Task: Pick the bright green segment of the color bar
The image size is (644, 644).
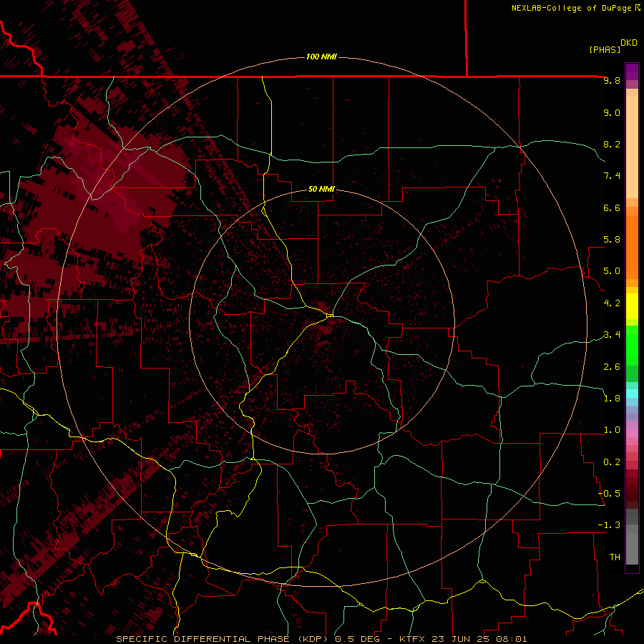Action: (x=632, y=345)
